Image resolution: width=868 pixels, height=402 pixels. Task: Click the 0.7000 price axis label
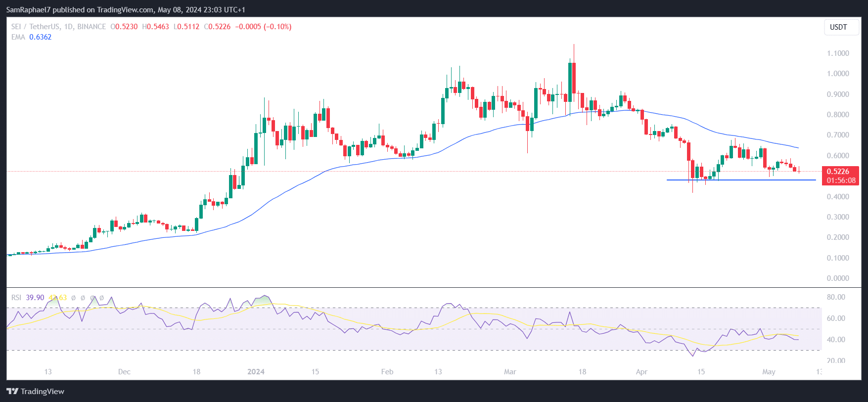tap(838, 135)
